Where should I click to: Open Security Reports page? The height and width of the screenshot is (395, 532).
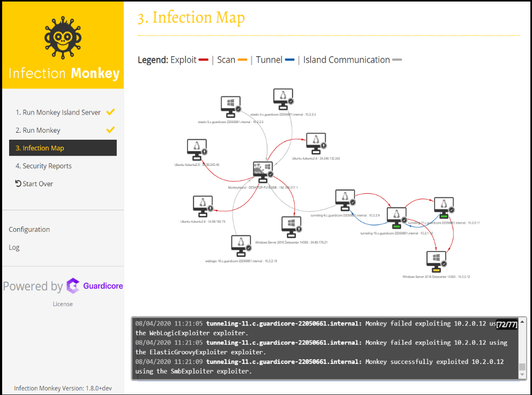coord(43,166)
